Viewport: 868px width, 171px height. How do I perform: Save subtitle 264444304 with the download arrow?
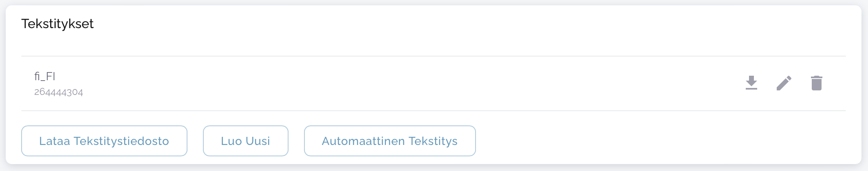tap(751, 83)
